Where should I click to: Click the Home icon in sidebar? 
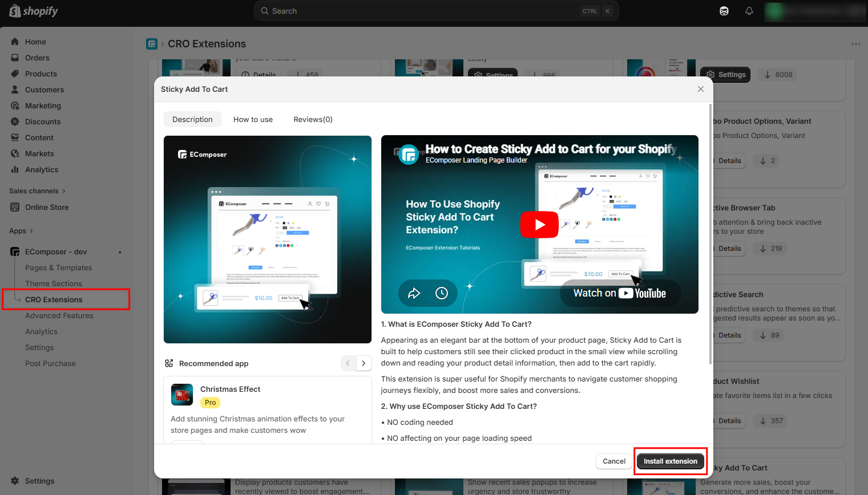pyautogui.click(x=15, y=42)
